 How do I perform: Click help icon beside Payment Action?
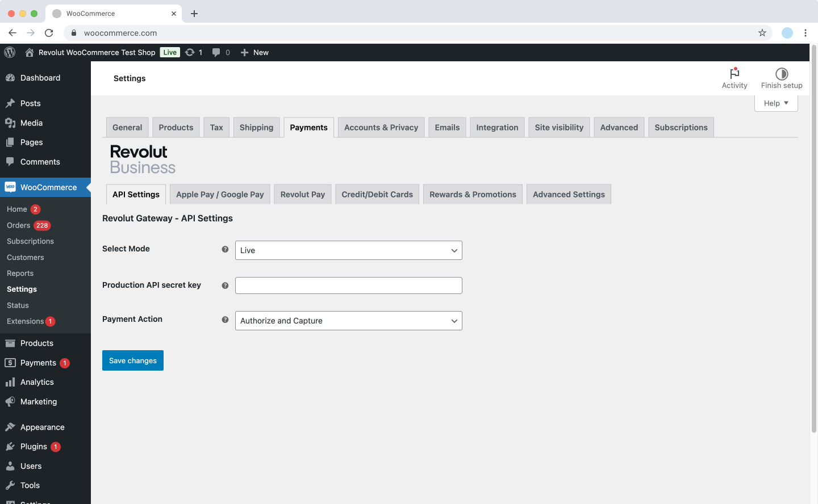point(225,320)
